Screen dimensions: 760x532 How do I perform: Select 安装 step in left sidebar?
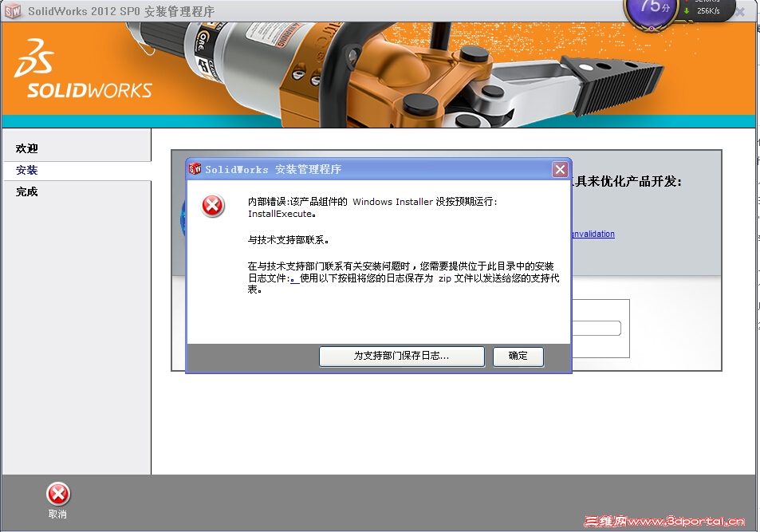point(26,170)
